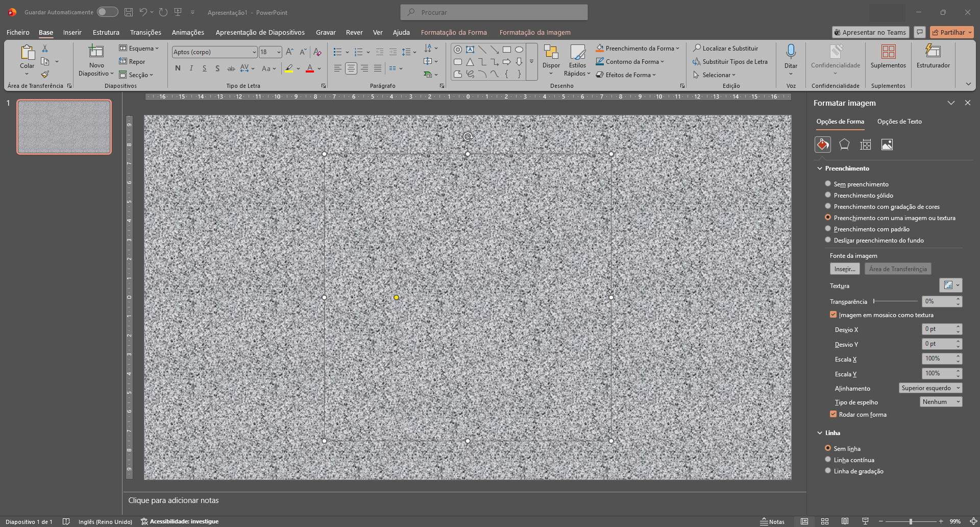Open Esquema layout dropdown
Image resolution: width=980 pixels, height=527 pixels.
pyautogui.click(x=139, y=48)
